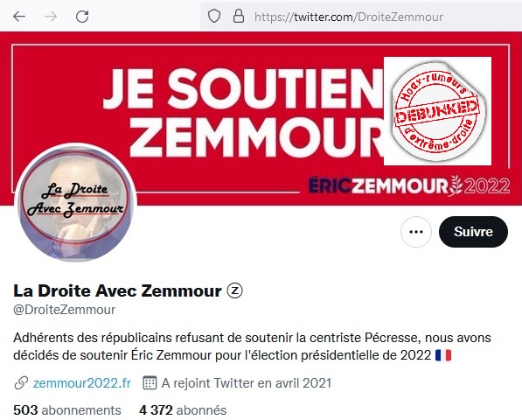This screenshot has height=420, width=522.
Task: Click the twitter.com/DroiteZemmour address bar
Action: point(349,17)
